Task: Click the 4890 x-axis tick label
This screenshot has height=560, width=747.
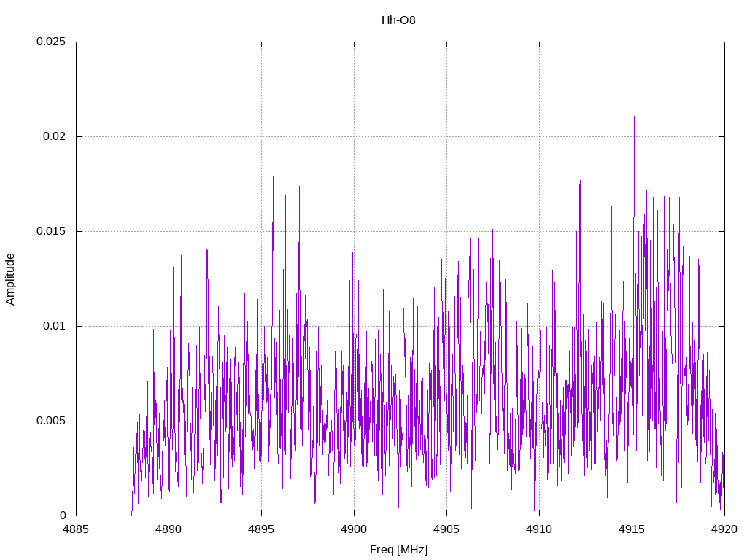Action: (169, 529)
